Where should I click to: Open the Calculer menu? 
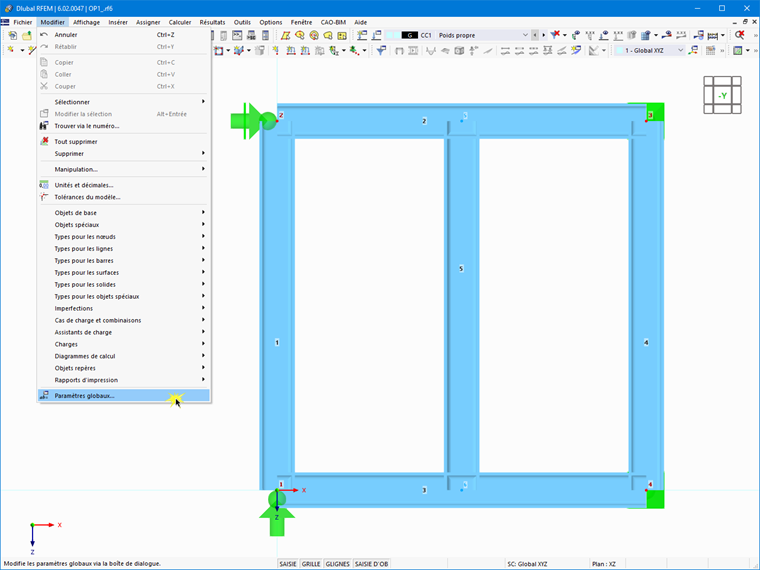(x=180, y=22)
